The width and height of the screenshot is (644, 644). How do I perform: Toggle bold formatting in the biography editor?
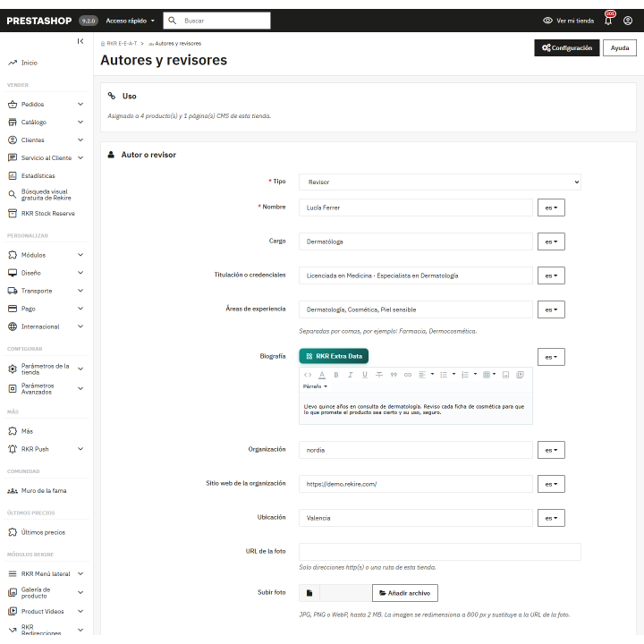[336, 375]
